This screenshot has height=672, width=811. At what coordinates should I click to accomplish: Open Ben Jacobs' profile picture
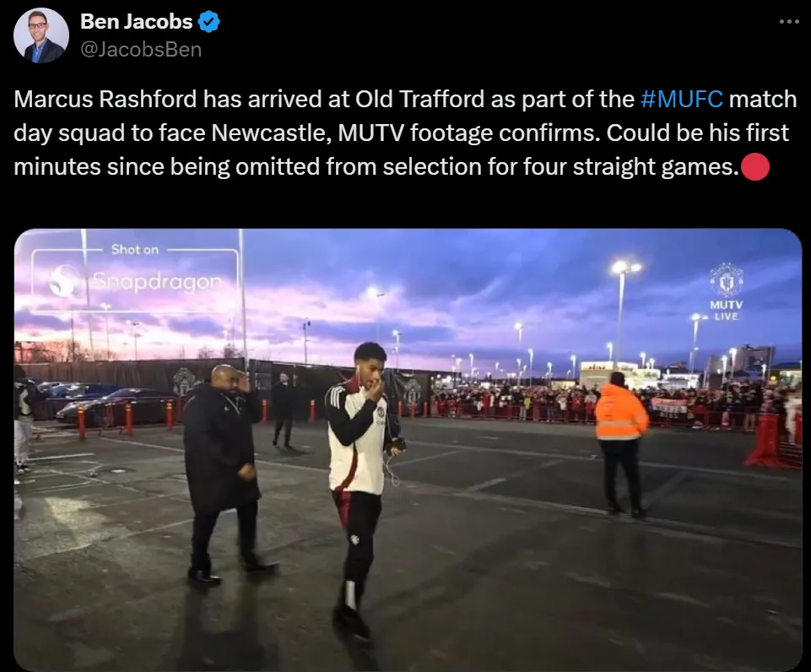pos(41,35)
